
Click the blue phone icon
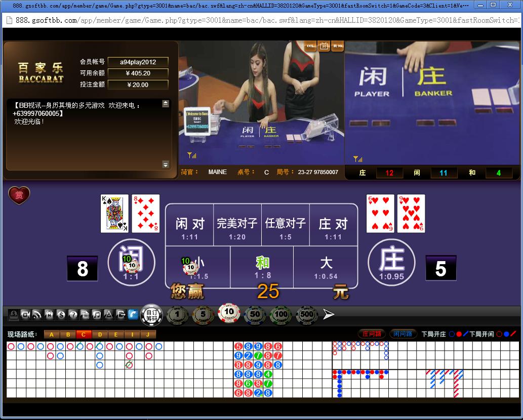(x=133, y=315)
